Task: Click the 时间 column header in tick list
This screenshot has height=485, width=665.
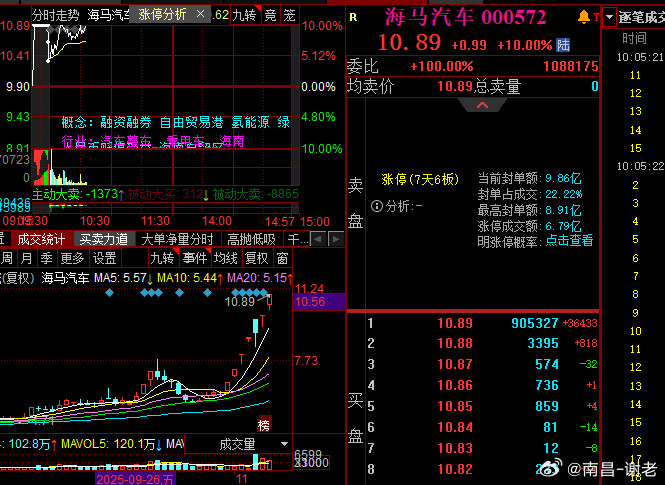Action: (634, 39)
